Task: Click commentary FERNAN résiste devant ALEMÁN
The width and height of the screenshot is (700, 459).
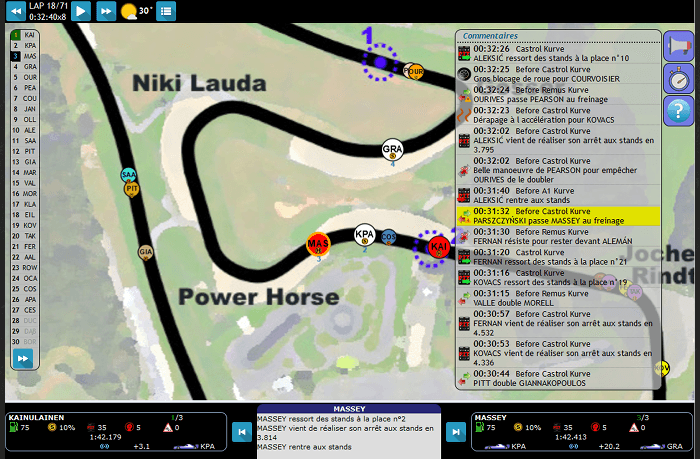Action: (558, 237)
